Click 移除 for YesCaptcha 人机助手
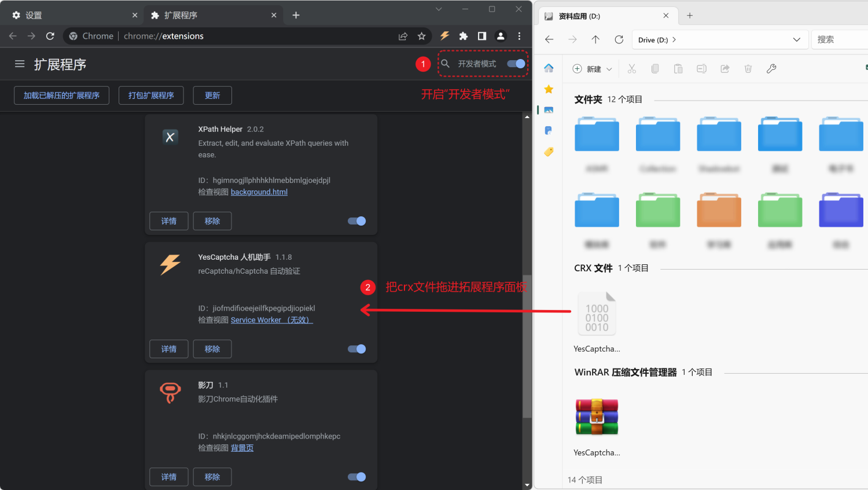This screenshot has width=868, height=490. pos(212,349)
